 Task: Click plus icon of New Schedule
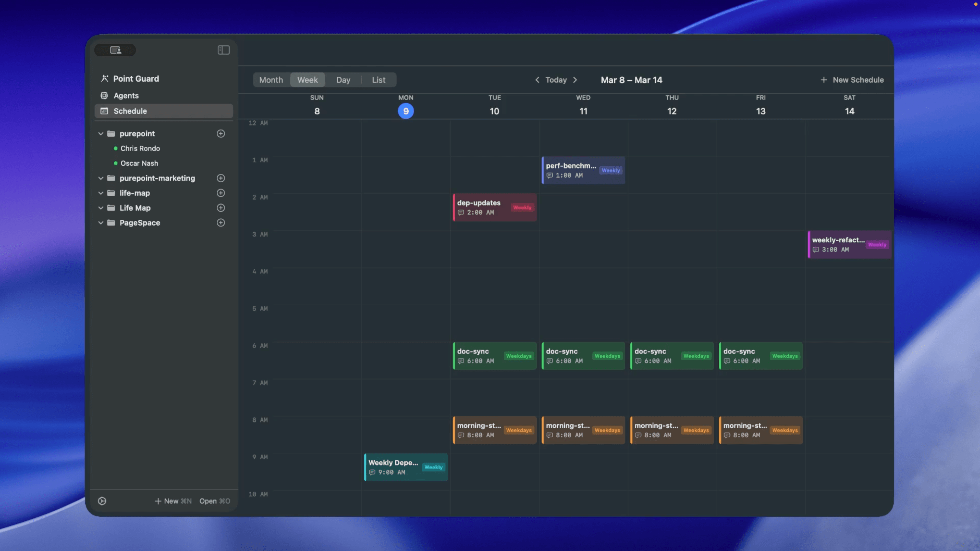coord(824,80)
